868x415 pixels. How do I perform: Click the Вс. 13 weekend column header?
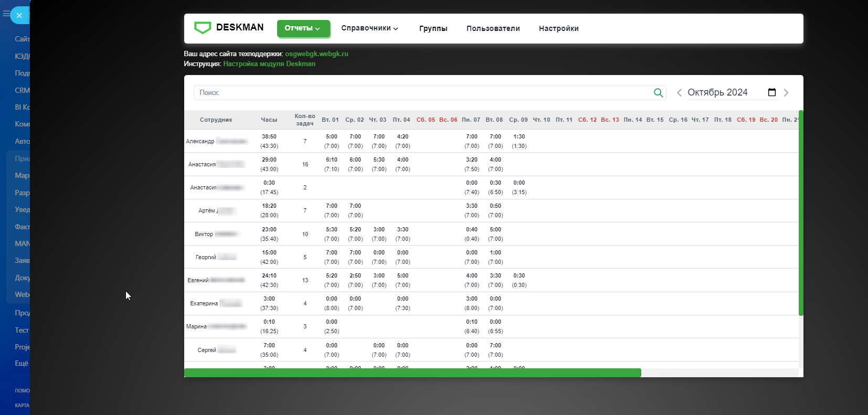[x=610, y=120]
